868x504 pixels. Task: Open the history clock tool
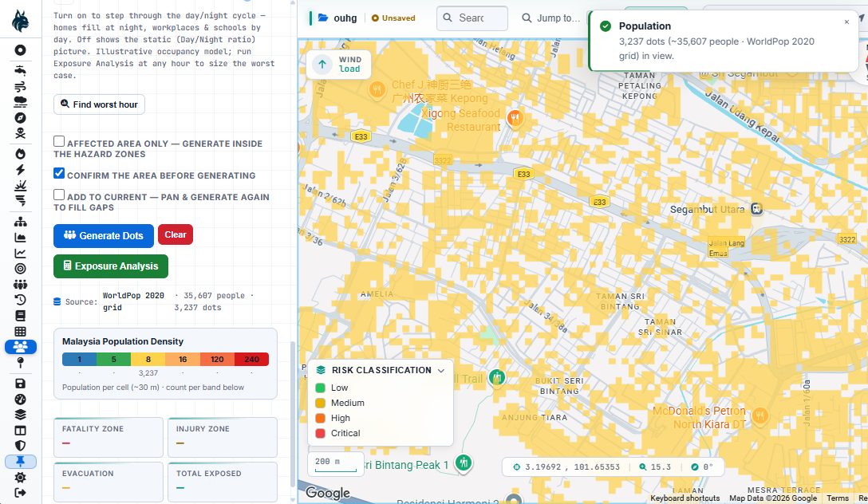[21, 300]
